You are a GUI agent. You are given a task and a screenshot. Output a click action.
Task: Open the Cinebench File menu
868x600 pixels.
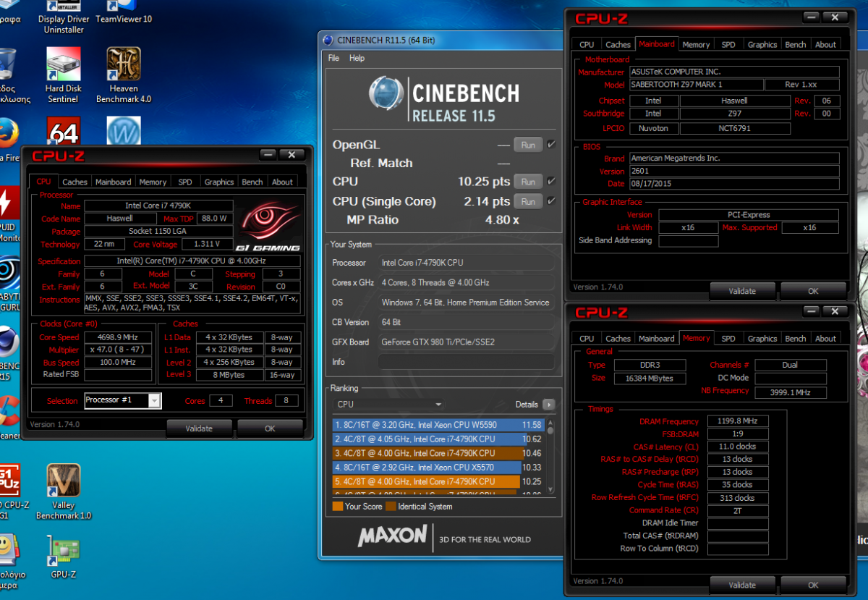click(333, 58)
